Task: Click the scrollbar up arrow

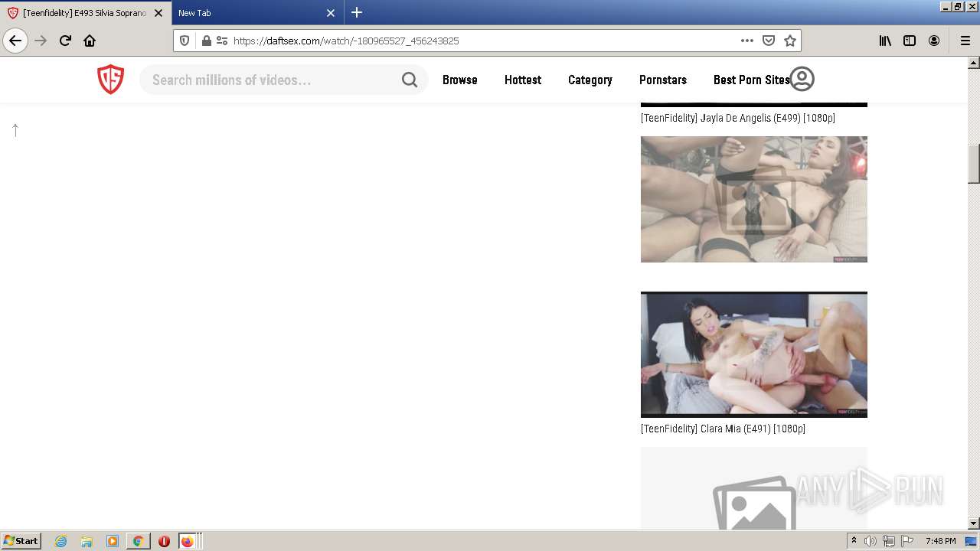Action: pyautogui.click(x=974, y=63)
